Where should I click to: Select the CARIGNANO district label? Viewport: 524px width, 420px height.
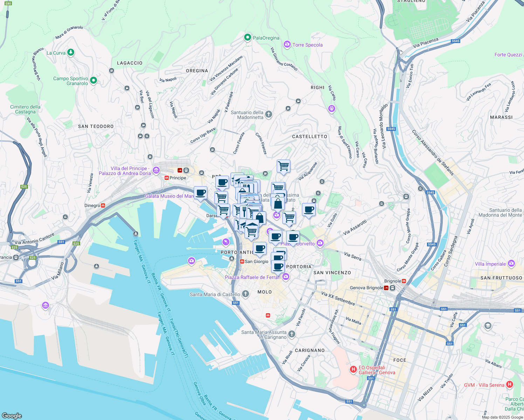[310, 350]
